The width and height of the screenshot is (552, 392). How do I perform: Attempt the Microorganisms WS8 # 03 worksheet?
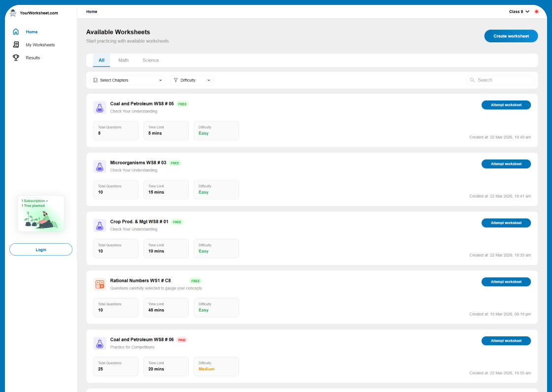506,164
